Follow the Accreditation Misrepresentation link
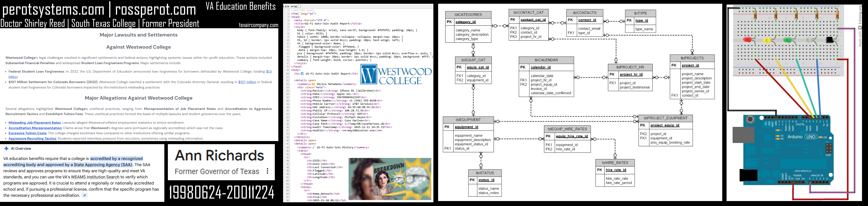This screenshot has width=868, height=206. click(x=35, y=128)
